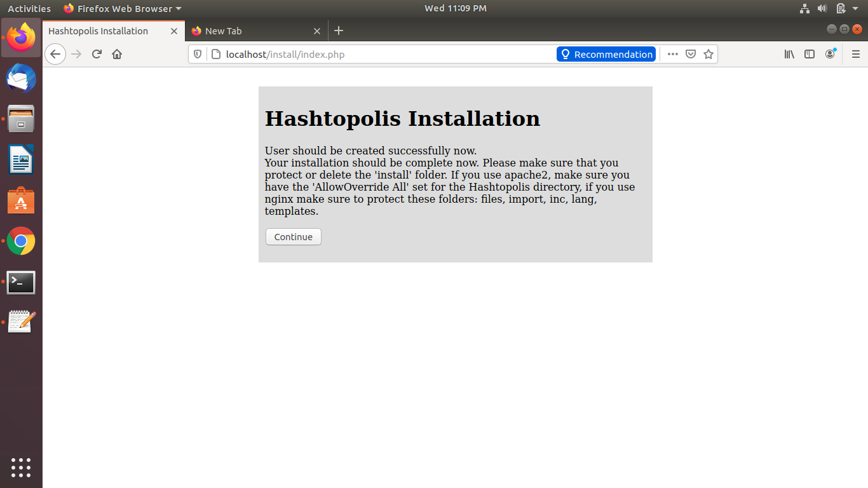Click the Hashtopolis Installation heading
Viewport: 868px width, 488px height.
402,119
